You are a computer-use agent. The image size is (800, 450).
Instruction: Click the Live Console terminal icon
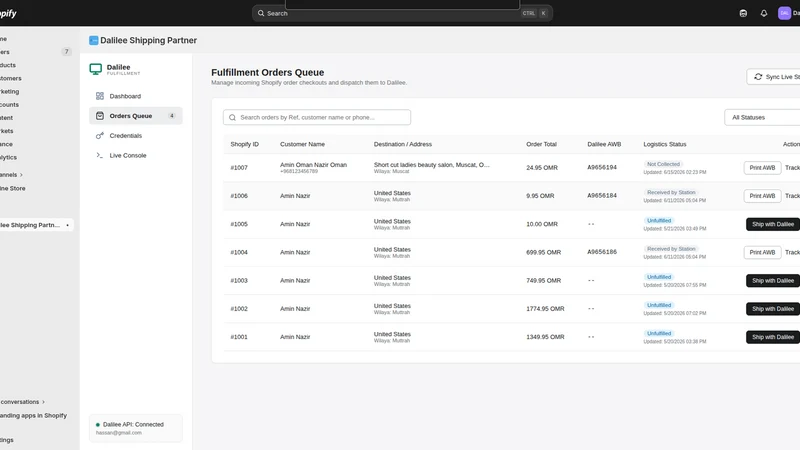[x=100, y=155]
